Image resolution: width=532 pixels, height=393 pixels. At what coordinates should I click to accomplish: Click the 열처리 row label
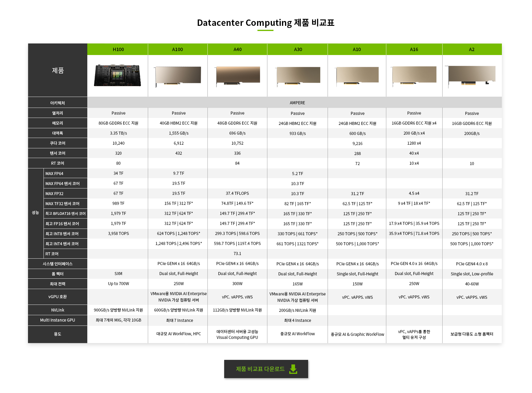(x=58, y=113)
